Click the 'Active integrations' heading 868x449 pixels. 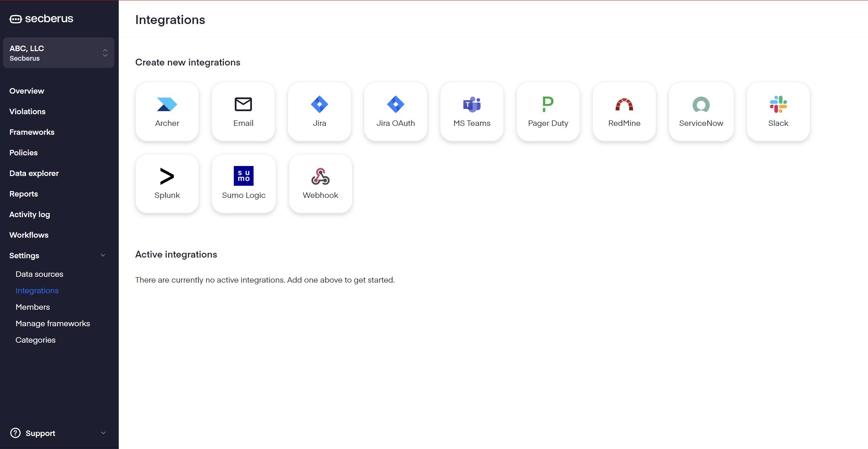(176, 255)
